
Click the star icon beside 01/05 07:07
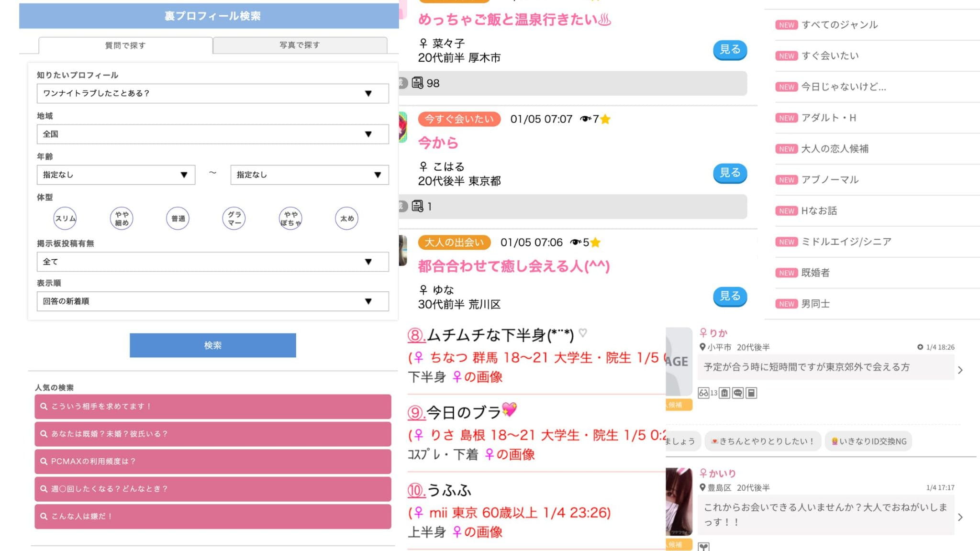pos(605,119)
